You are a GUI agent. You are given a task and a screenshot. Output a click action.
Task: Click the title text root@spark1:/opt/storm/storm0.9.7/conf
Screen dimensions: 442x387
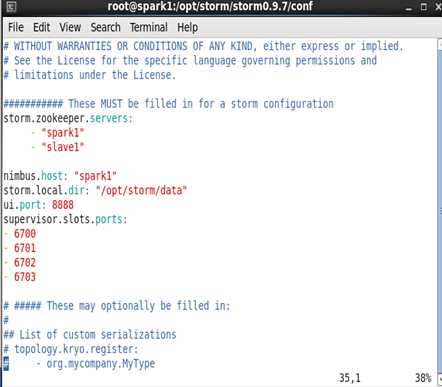[210, 7]
